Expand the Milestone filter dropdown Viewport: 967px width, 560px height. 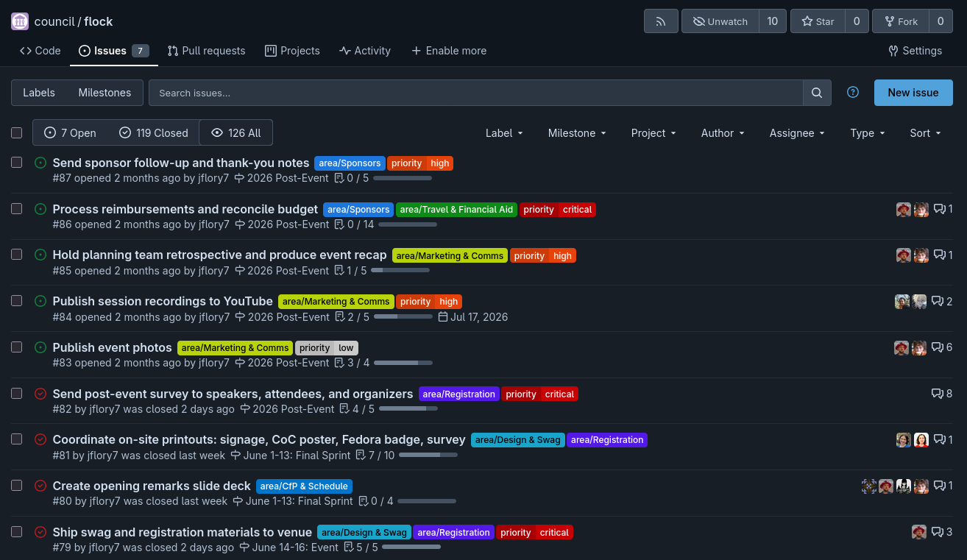point(577,133)
